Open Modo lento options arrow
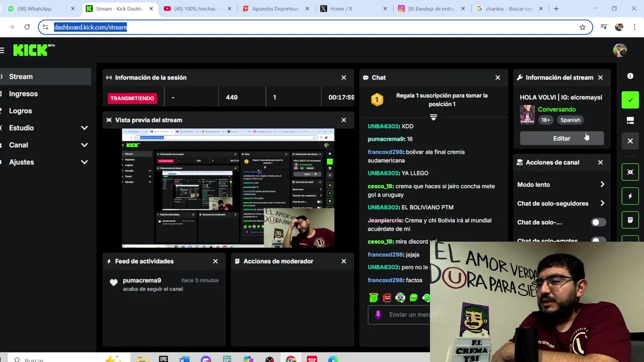The image size is (644, 362). click(x=602, y=185)
